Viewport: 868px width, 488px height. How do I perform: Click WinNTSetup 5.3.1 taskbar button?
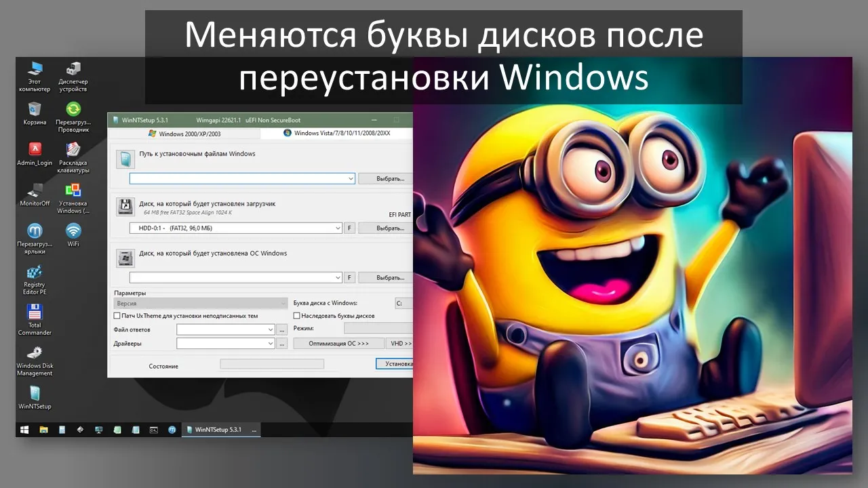pyautogui.click(x=222, y=430)
